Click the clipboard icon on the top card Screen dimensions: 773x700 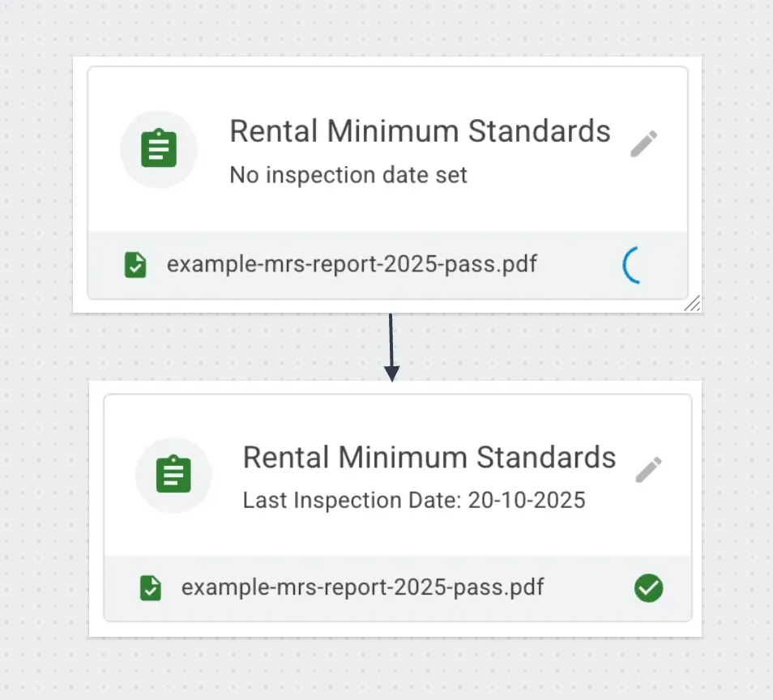point(159,148)
